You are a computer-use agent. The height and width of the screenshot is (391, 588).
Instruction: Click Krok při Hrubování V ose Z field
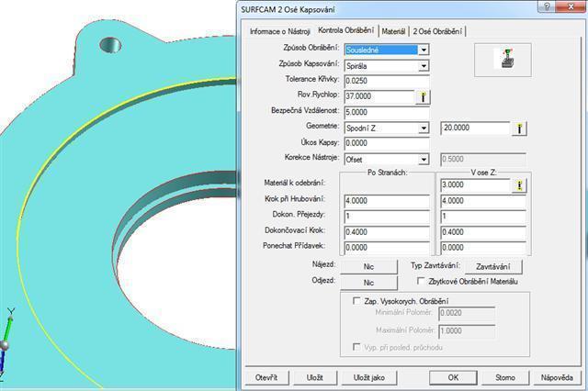click(483, 201)
